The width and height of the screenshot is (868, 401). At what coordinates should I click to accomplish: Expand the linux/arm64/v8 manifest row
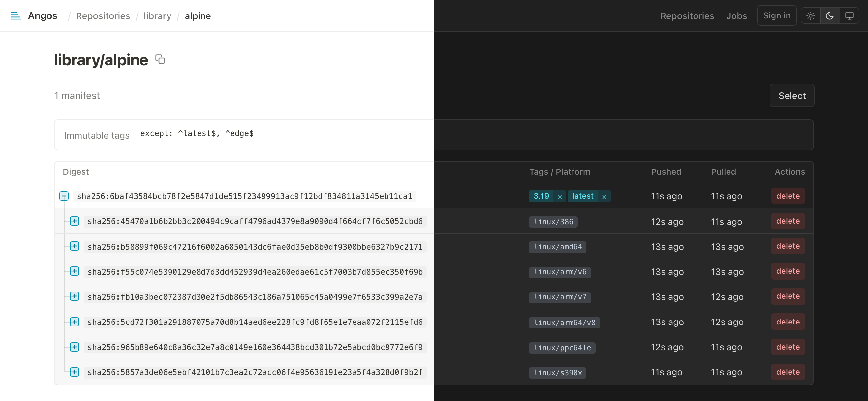click(x=75, y=322)
